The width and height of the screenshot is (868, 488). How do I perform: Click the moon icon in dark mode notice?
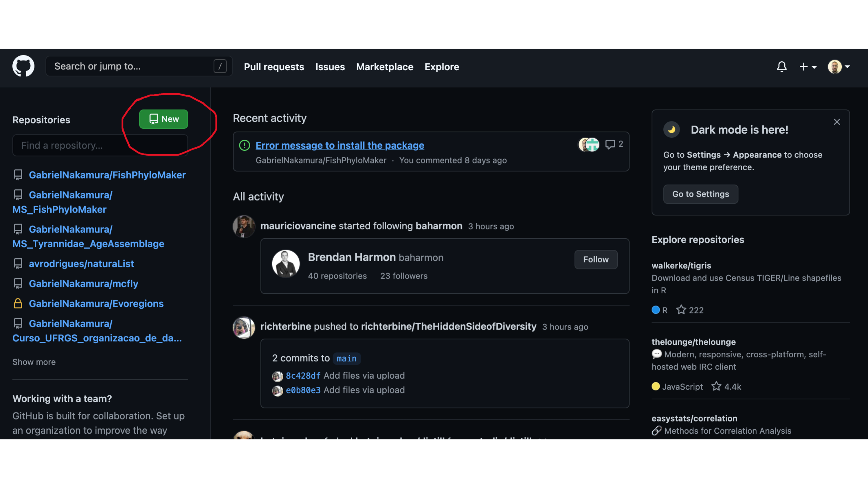pyautogui.click(x=671, y=130)
